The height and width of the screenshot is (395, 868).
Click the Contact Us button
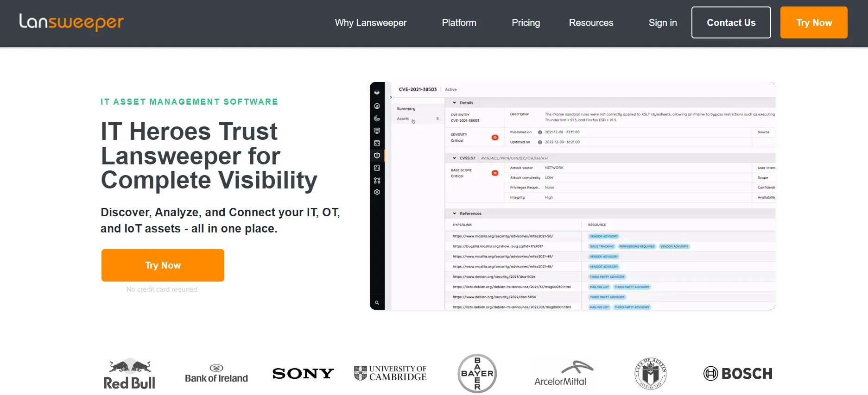coord(731,22)
